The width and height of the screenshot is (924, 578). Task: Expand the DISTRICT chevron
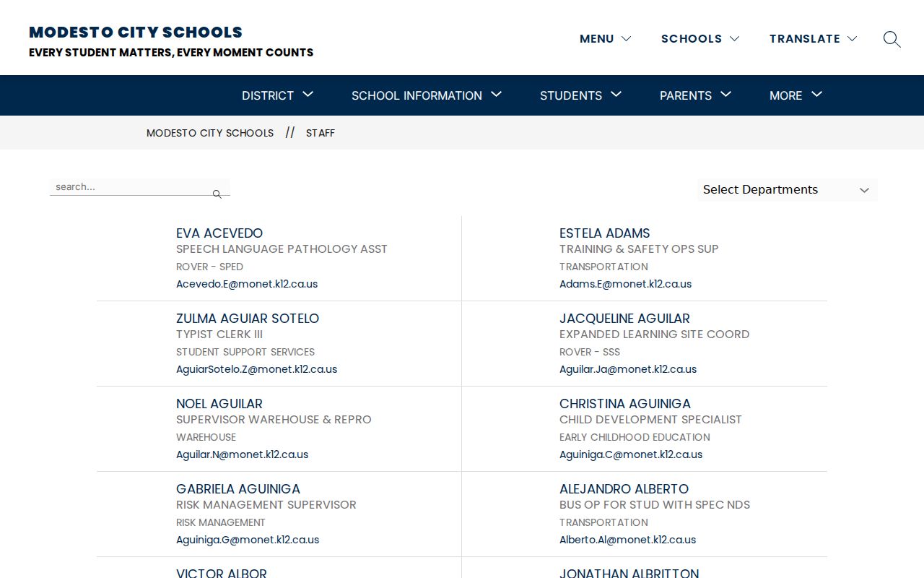point(308,95)
